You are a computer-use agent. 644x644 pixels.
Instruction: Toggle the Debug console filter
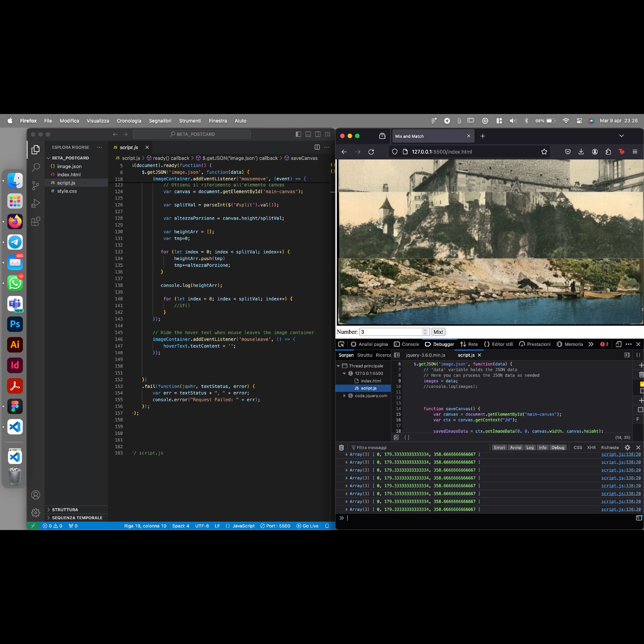coord(558,448)
